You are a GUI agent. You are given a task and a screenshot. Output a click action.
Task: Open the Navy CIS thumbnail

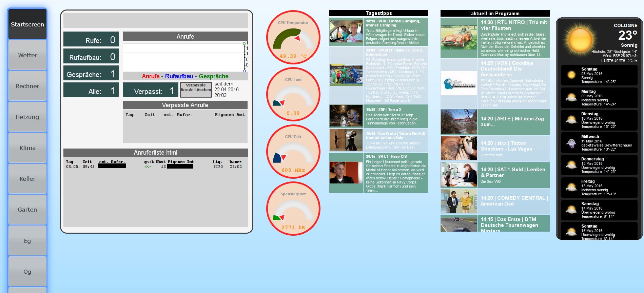pos(346,172)
